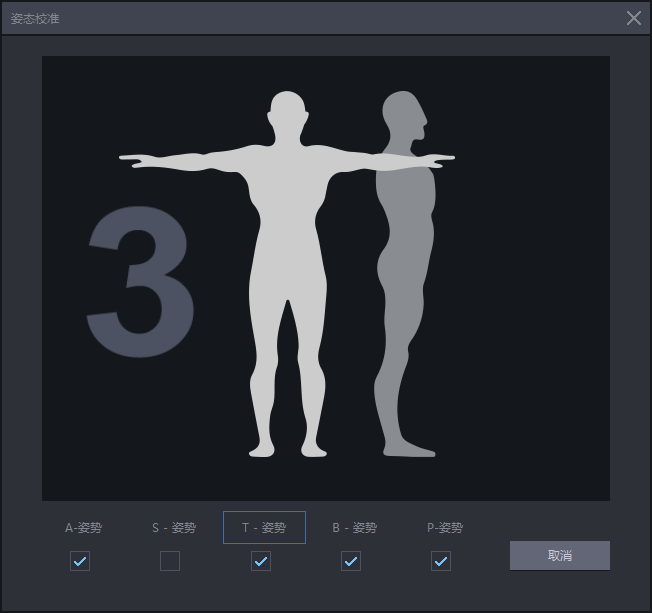
Task: Uncheck the A-姿势 checkbox
Action: 80,561
